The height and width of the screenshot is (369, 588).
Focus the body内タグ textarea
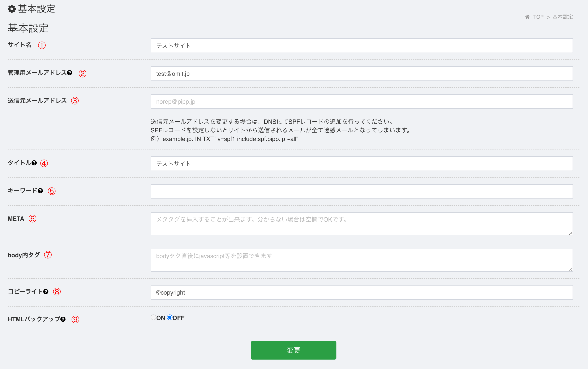pos(362,260)
